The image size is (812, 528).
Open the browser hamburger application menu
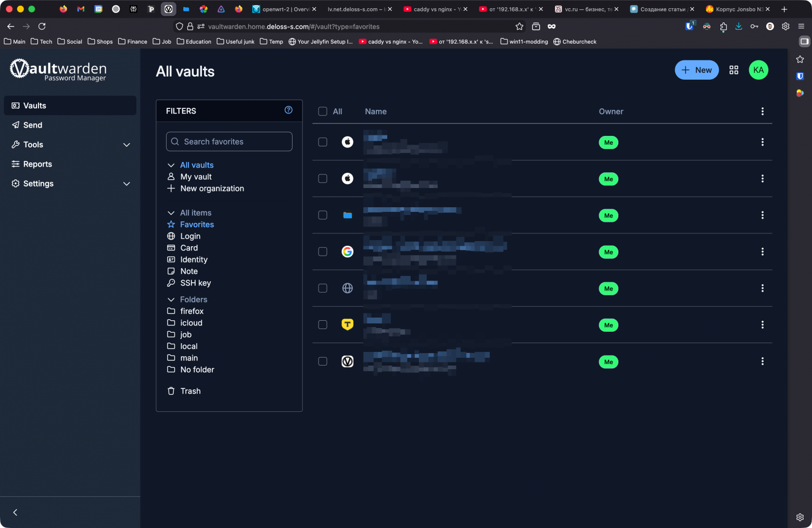coord(801,27)
